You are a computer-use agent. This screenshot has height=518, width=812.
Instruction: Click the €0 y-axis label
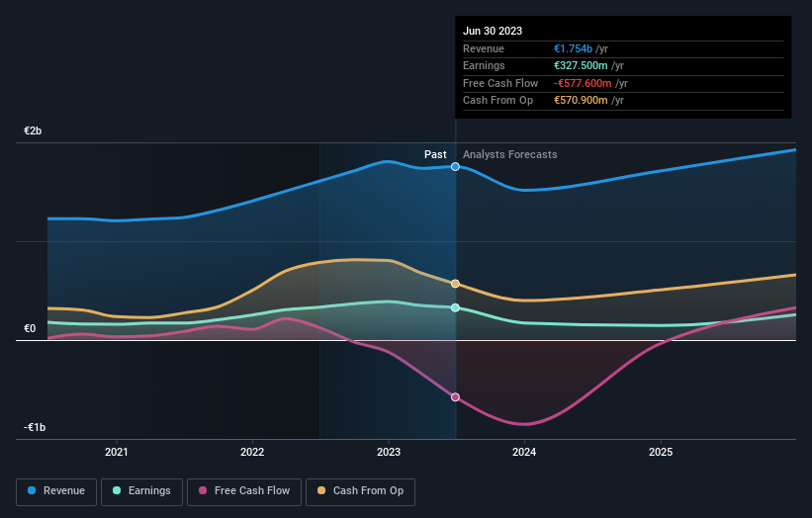[30, 328]
